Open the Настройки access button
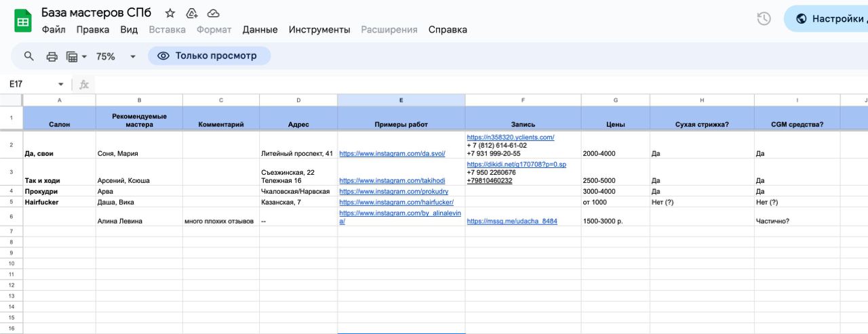 click(x=827, y=18)
